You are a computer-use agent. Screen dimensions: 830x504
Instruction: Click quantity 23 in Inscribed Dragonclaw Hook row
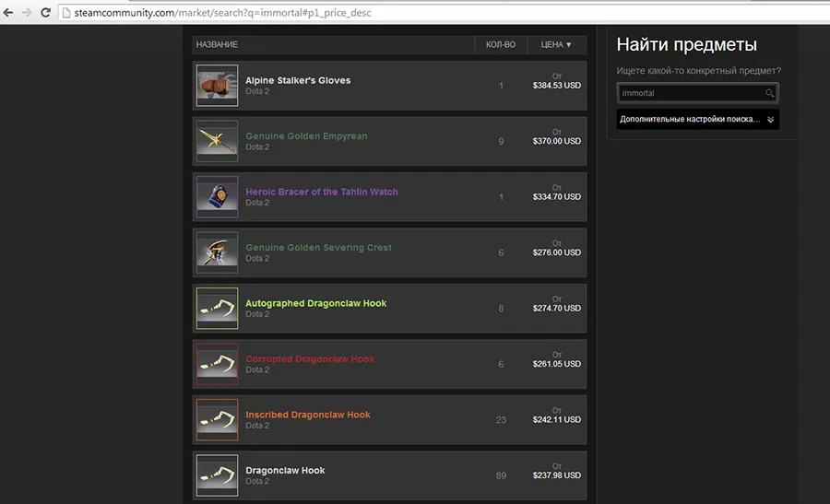[502, 420]
